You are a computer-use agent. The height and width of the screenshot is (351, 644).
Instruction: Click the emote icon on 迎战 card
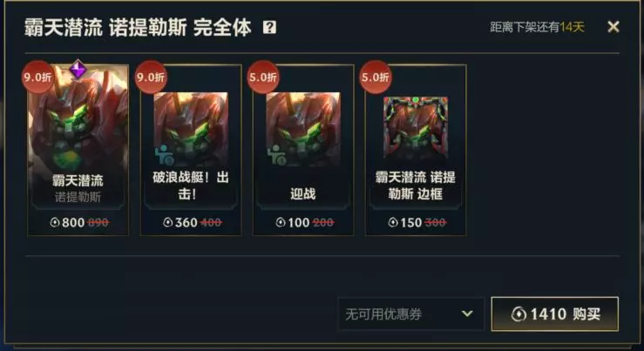[x=276, y=155]
